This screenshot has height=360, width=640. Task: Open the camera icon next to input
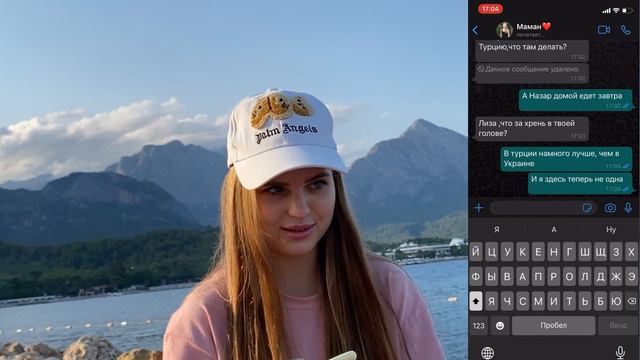click(x=610, y=208)
